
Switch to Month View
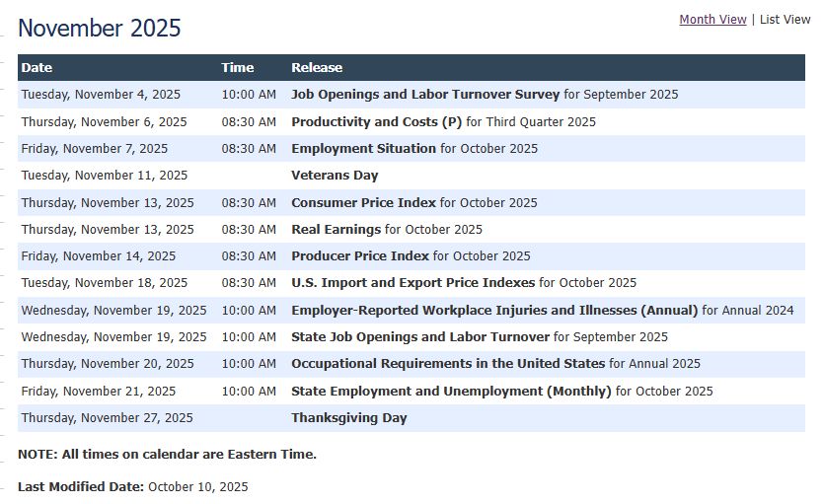(x=712, y=20)
